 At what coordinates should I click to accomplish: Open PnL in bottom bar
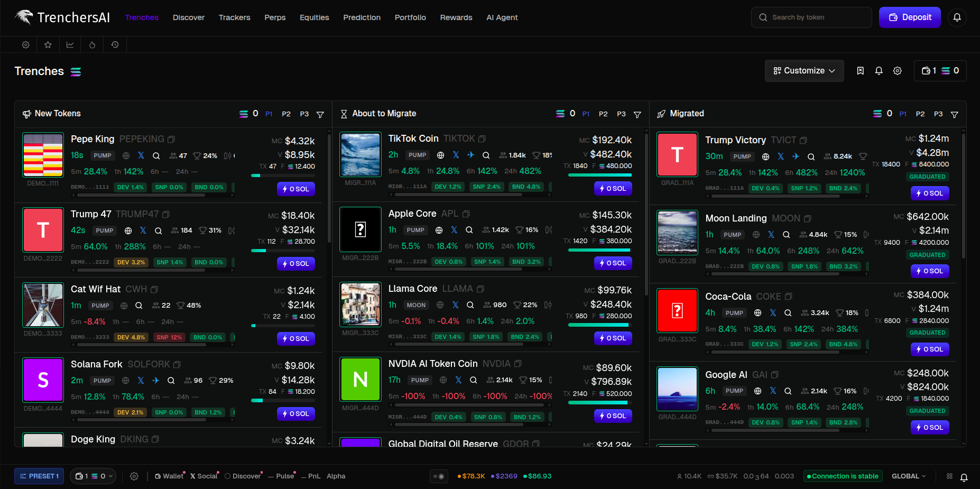coord(311,476)
